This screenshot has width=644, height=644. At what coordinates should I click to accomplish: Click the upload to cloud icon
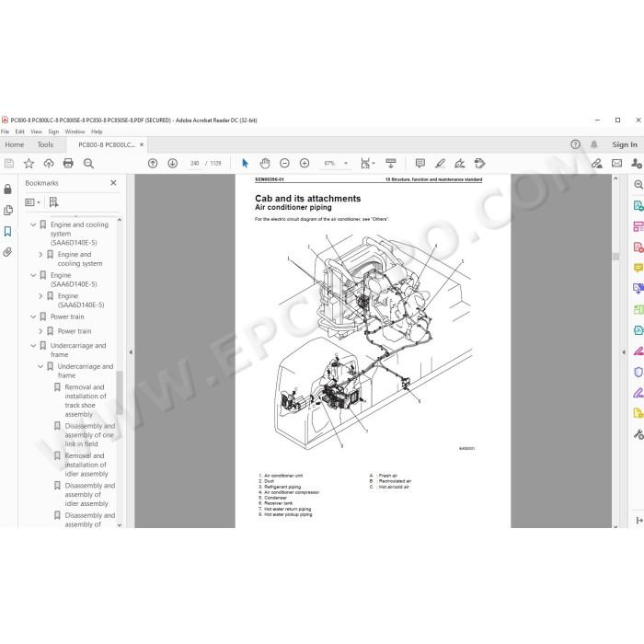49,164
